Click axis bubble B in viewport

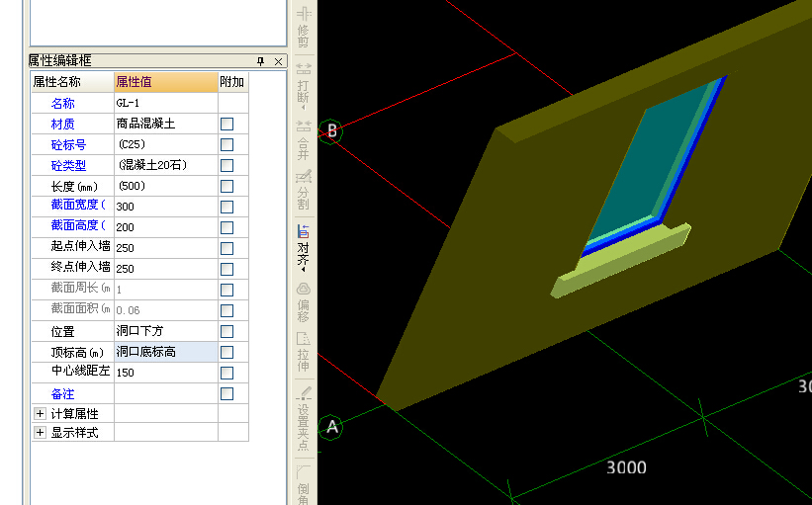click(x=330, y=130)
